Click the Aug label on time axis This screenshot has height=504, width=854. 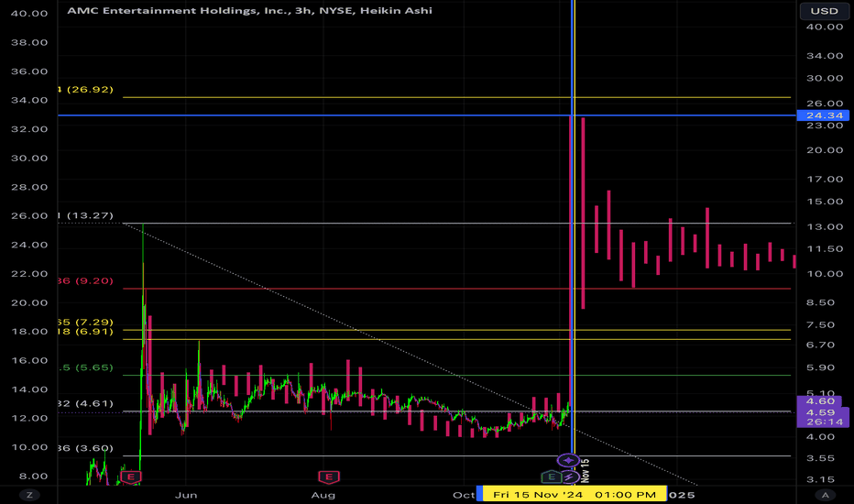(x=323, y=495)
